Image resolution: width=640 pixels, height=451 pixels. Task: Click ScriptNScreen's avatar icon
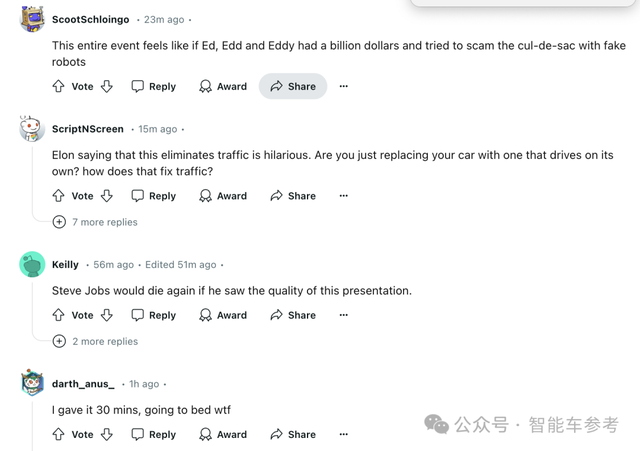point(32,129)
